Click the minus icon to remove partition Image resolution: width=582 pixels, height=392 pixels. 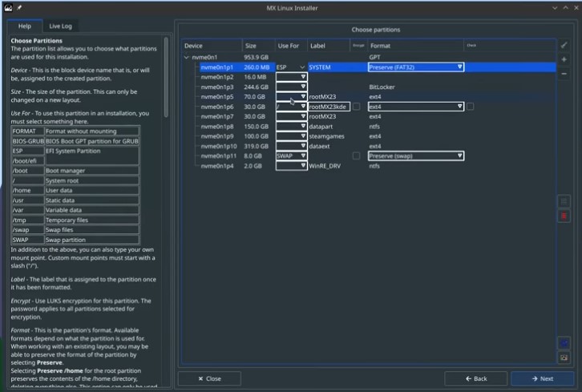[564, 74]
